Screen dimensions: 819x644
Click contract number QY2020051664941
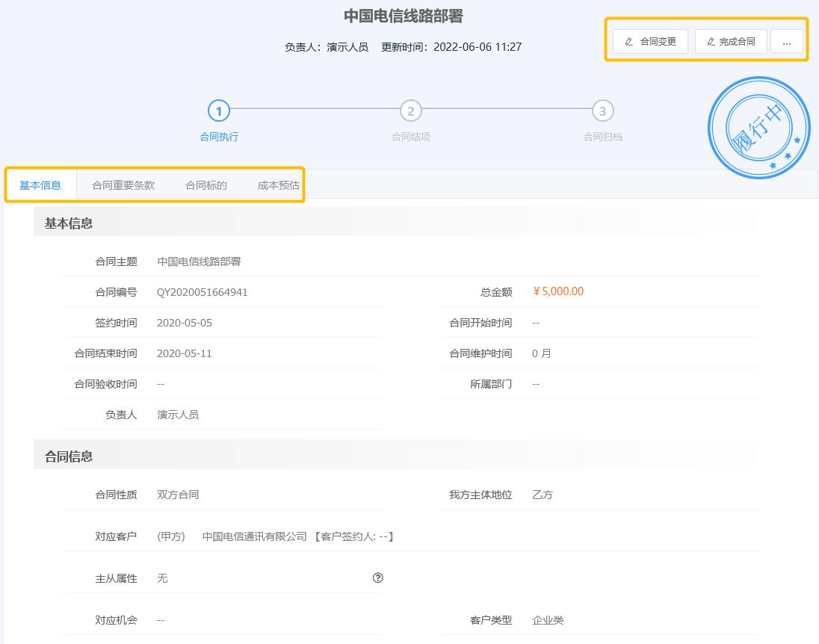(x=203, y=292)
